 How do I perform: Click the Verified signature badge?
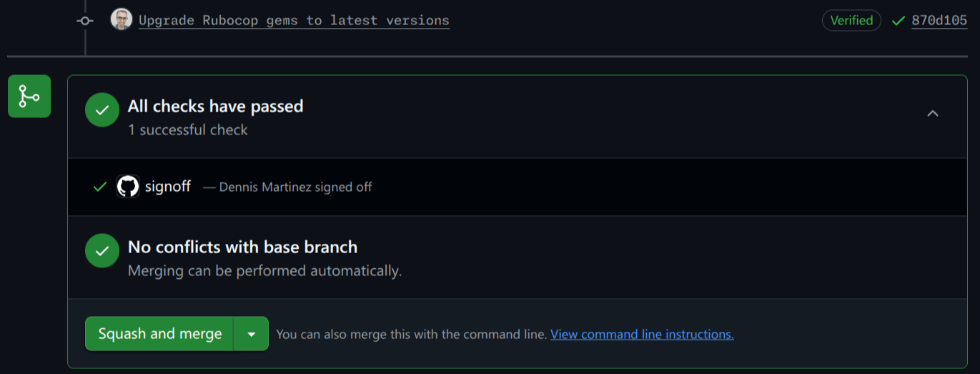click(x=851, y=20)
